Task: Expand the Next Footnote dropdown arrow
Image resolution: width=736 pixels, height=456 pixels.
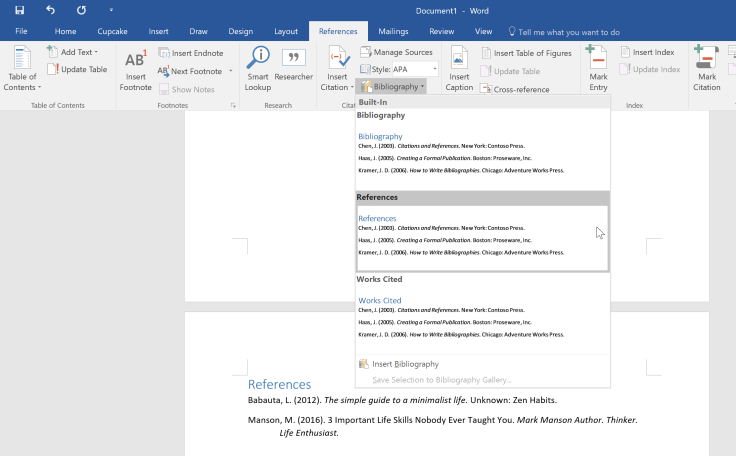Action: [231, 71]
